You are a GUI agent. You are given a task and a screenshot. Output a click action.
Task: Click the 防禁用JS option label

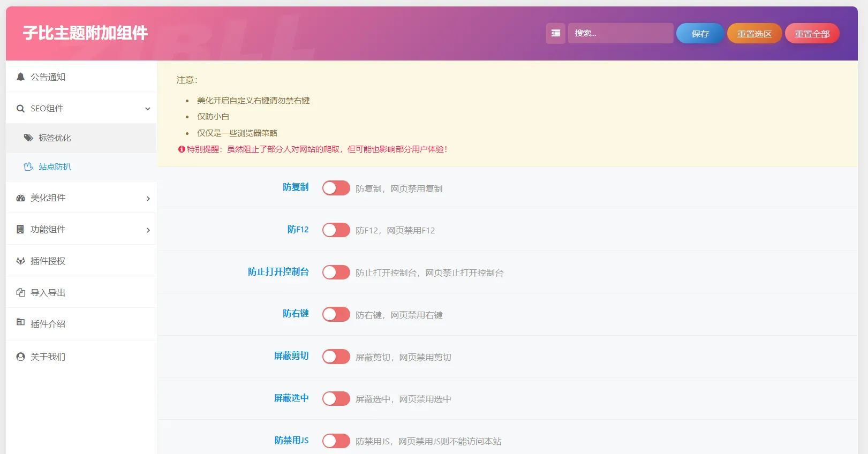pyautogui.click(x=292, y=440)
